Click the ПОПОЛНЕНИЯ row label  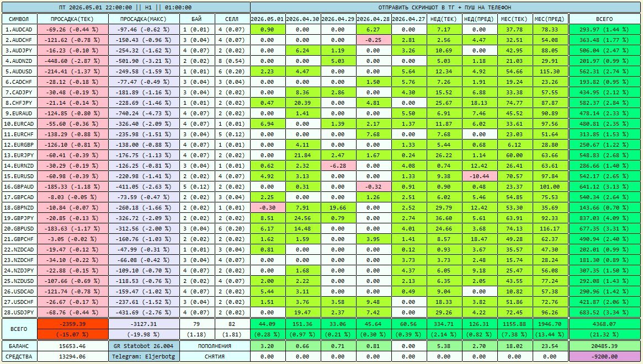point(215,346)
